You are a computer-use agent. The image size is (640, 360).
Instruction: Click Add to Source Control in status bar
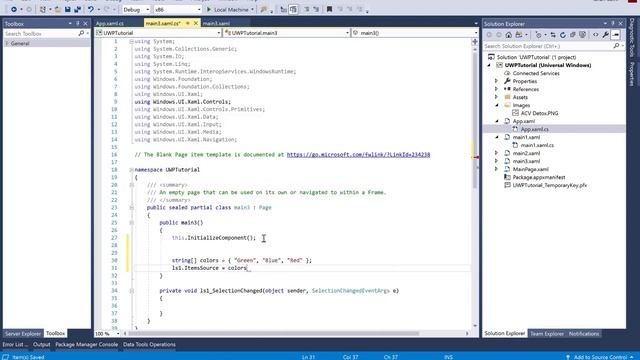pyautogui.click(x=600, y=357)
